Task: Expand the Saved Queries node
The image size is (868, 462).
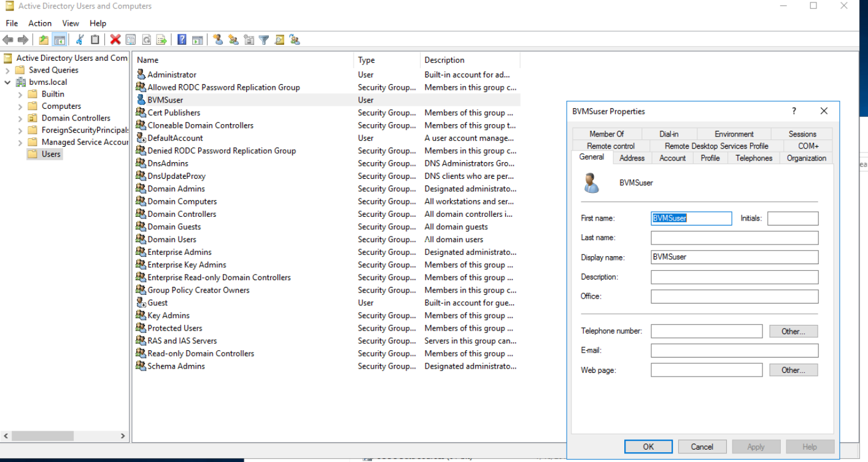Action: tap(7, 70)
